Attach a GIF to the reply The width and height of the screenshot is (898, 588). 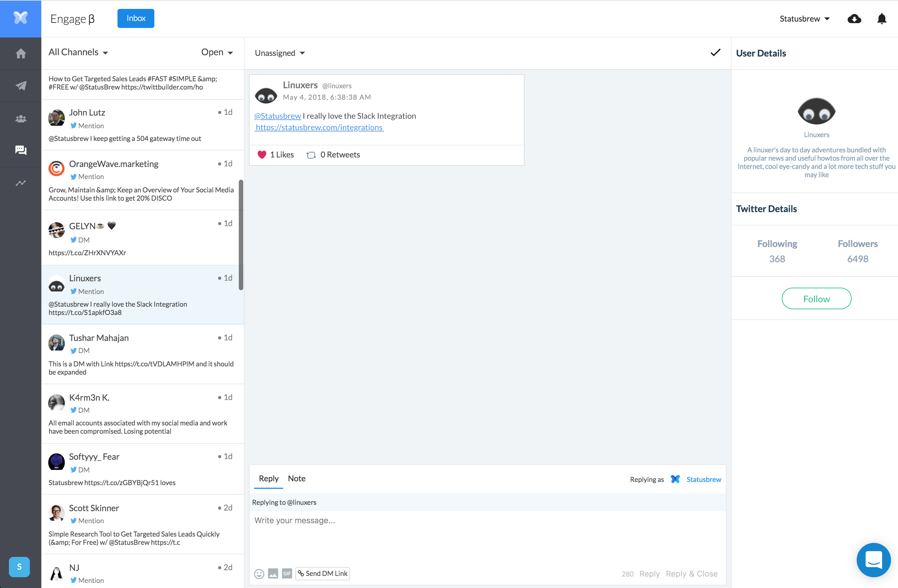click(287, 574)
